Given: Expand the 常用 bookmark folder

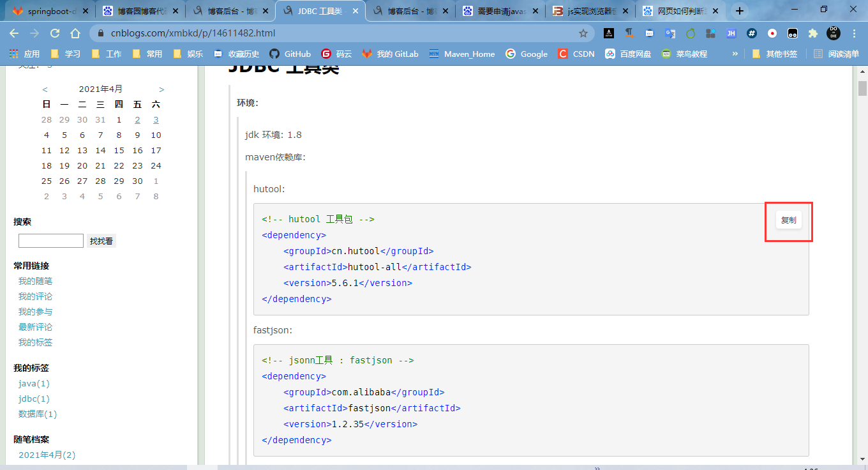Looking at the screenshot, I should [x=147, y=54].
